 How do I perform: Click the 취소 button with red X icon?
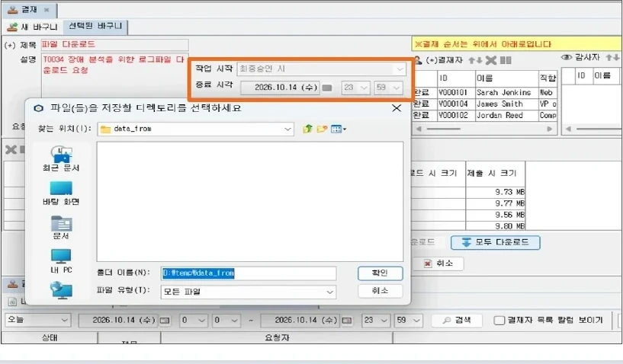(438, 263)
